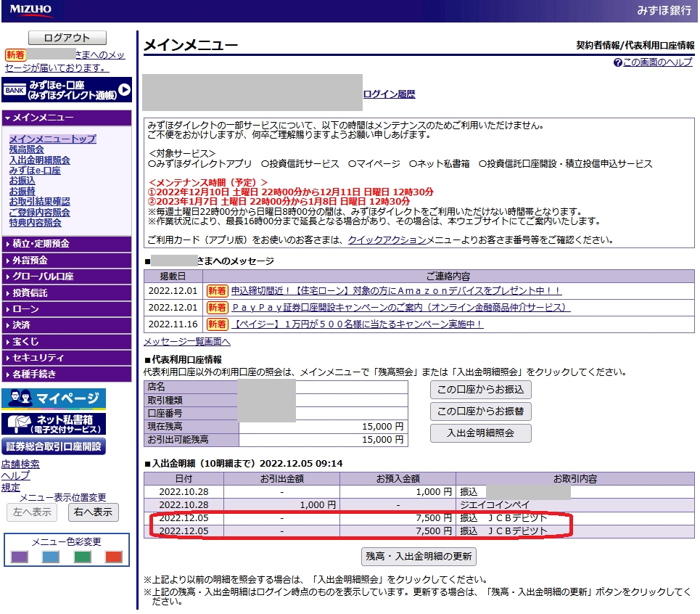700x614 pixels.
Task: Collapse the メインメニュー section
Action: tap(67, 118)
